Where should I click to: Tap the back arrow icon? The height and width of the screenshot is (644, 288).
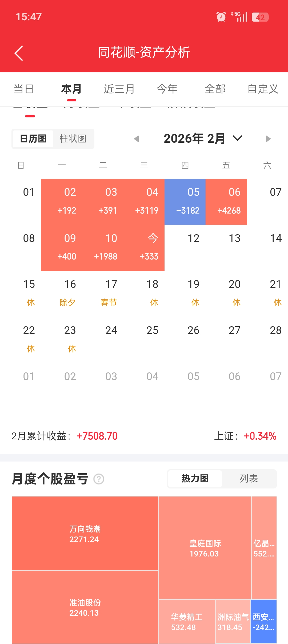click(x=19, y=53)
